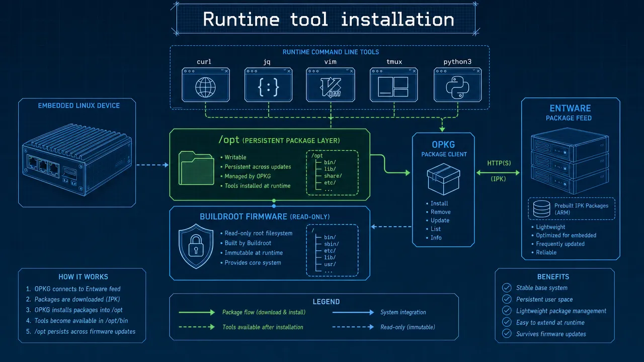The height and width of the screenshot is (362, 644).
Task: Click the LEGEND heading
Action: tap(327, 302)
